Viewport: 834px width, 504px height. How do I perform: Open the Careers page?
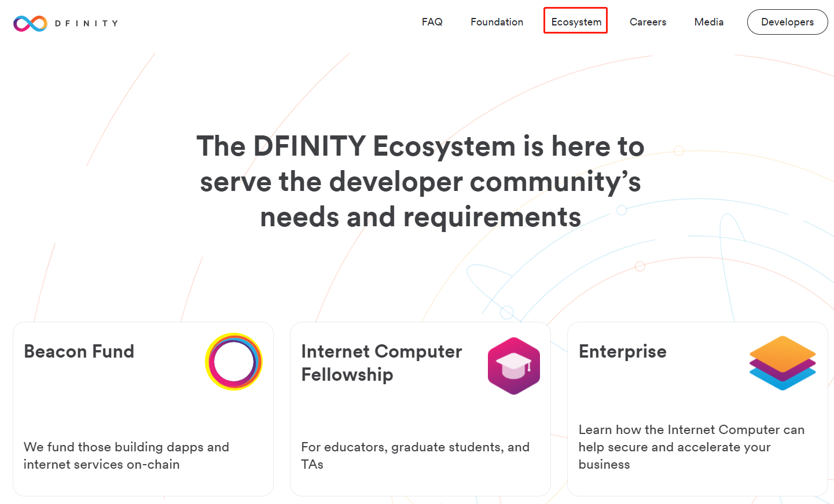coord(648,22)
